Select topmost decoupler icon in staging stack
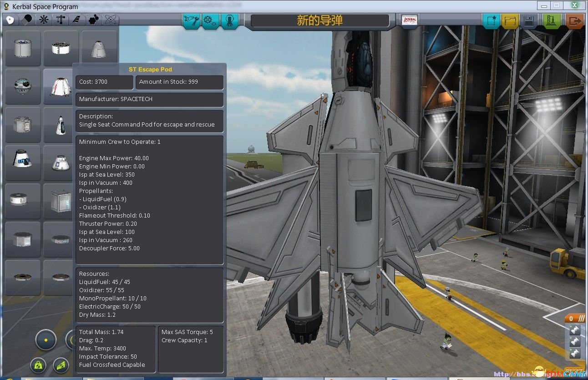This screenshot has width=588, height=380. [x=574, y=330]
